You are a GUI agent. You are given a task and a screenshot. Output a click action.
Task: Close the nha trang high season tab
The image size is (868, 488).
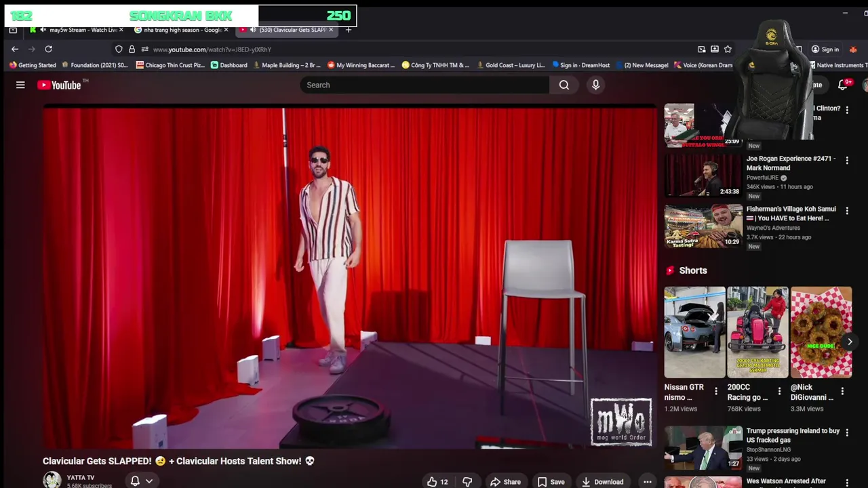pyautogui.click(x=226, y=30)
